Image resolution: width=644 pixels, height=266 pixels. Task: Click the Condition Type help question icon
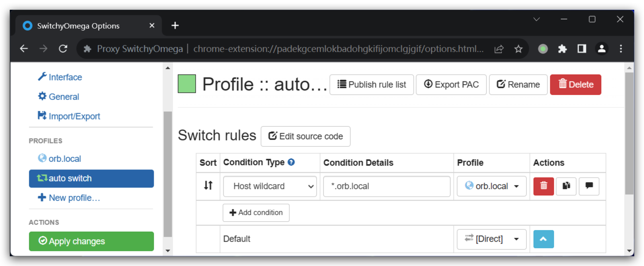(x=291, y=162)
